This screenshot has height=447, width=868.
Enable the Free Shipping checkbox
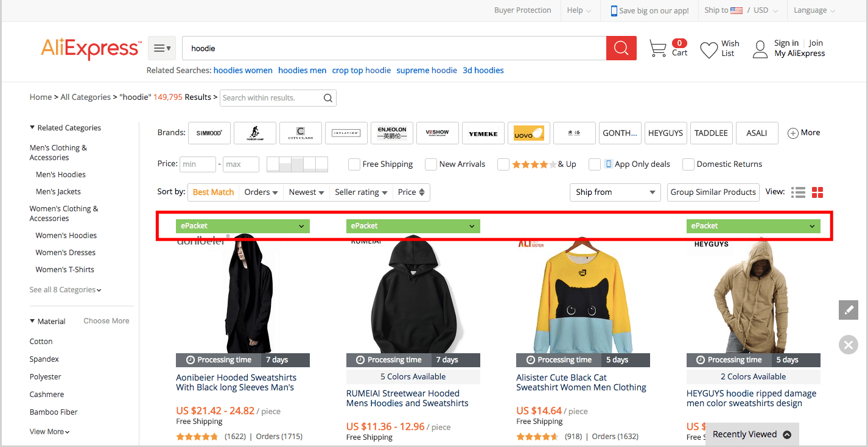click(354, 164)
